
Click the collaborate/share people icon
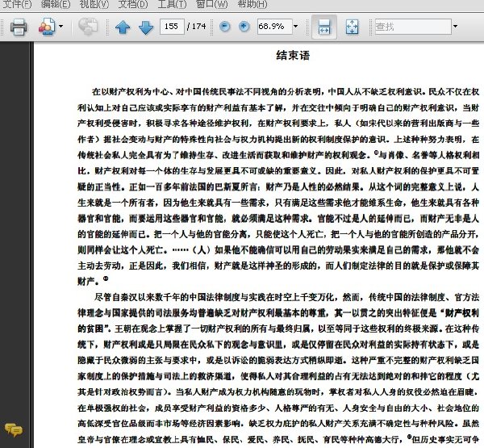(47, 27)
